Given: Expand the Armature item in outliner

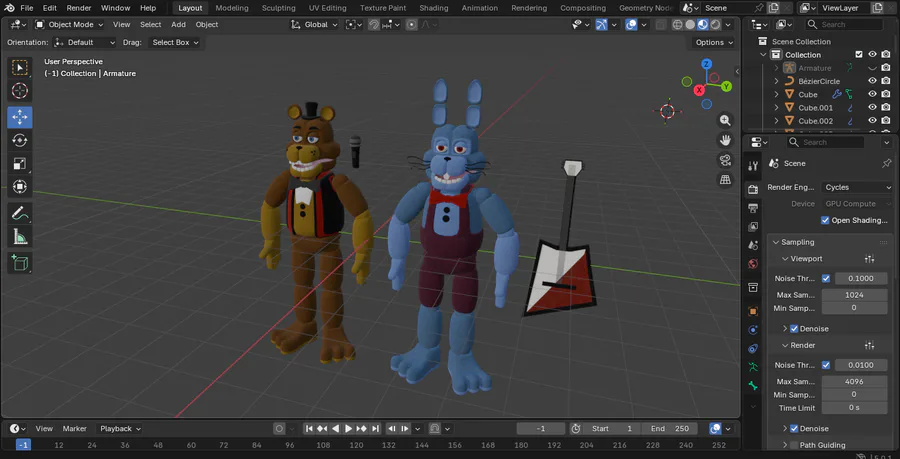Looking at the screenshot, I should point(776,68).
